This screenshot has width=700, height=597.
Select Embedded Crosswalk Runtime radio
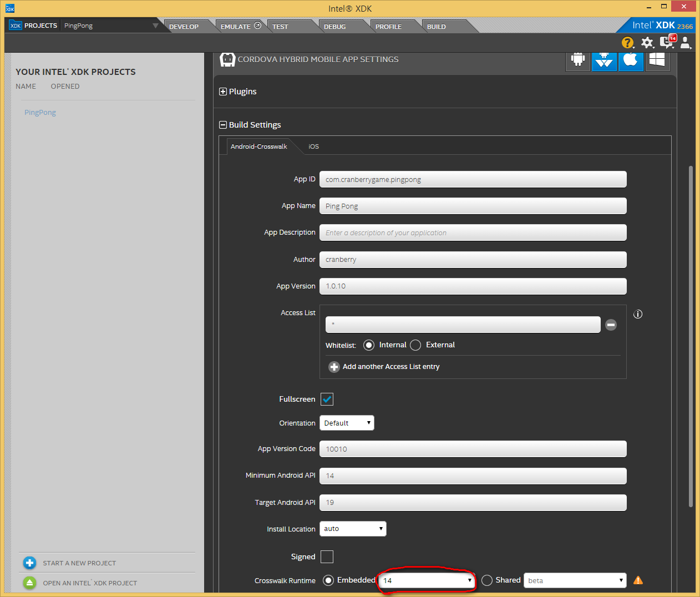(328, 580)
